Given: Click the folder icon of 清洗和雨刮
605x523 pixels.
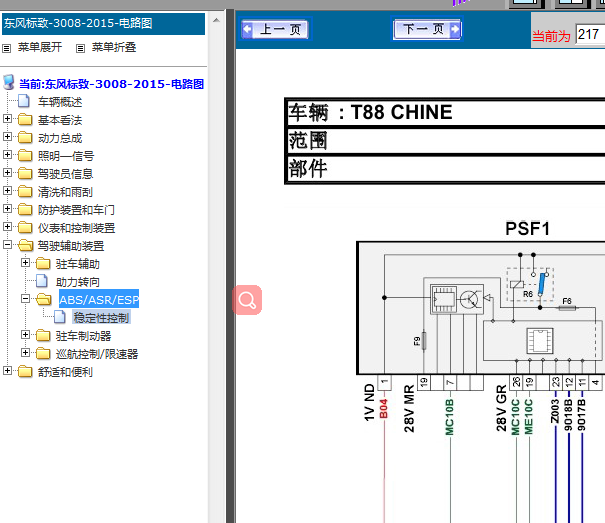Looking at the screenshot, I should point(25,191).
